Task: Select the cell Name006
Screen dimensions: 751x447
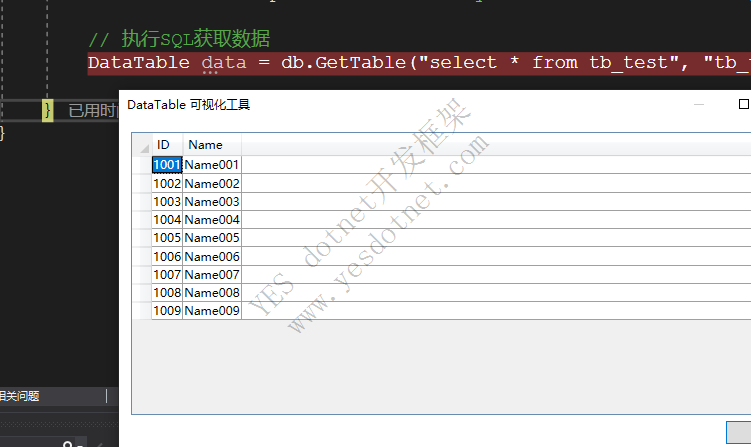Action: tap(212, 256)
